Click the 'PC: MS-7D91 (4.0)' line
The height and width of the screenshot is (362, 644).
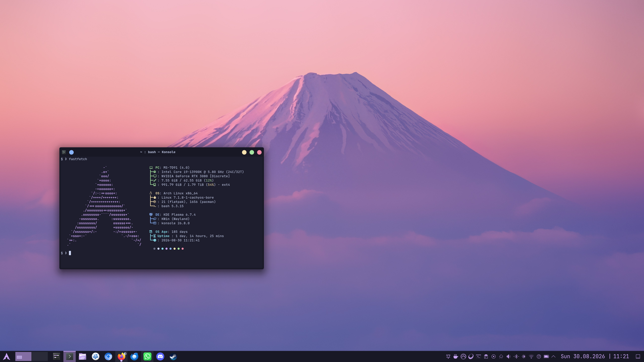170,168
